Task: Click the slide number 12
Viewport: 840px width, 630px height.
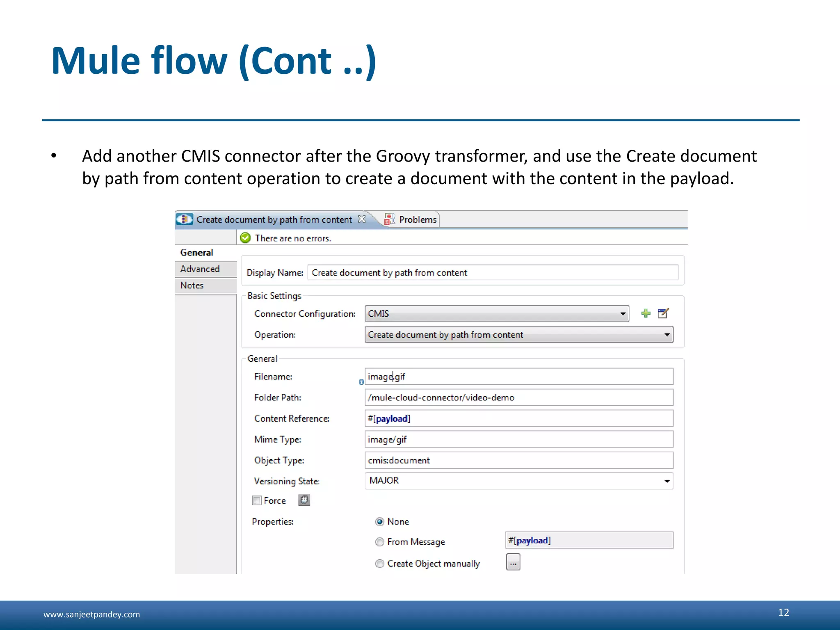Action: pos(783,612)
